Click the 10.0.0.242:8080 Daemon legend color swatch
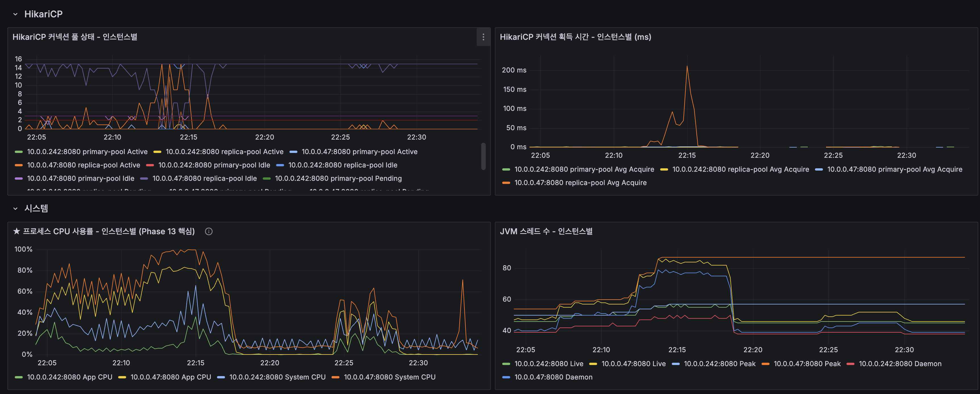 coord(851,364)
